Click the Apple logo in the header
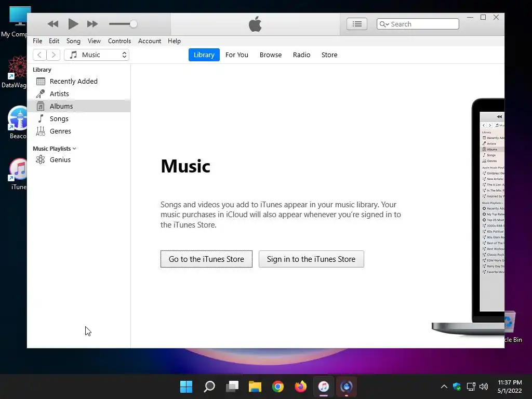Image resolution: width=532 pixels, height=399 pixels. click(x=255, y=24)
